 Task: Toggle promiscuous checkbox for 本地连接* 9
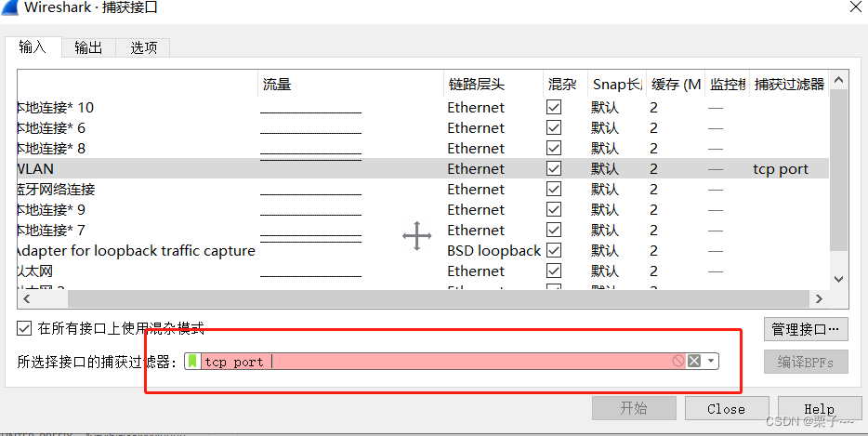pos(554,209)
